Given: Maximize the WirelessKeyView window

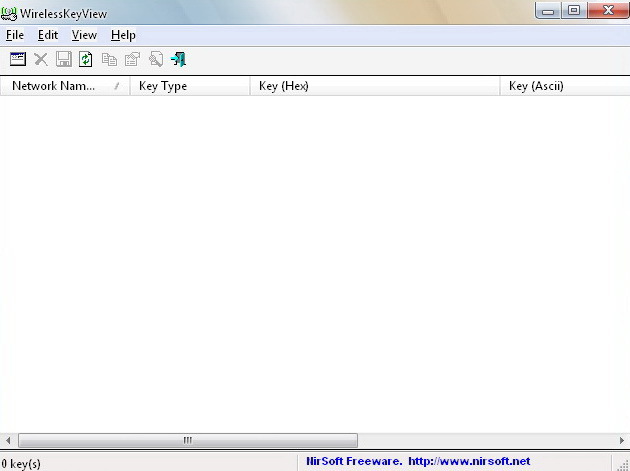Looking at the screenshot, I should (x=574, y=10).
